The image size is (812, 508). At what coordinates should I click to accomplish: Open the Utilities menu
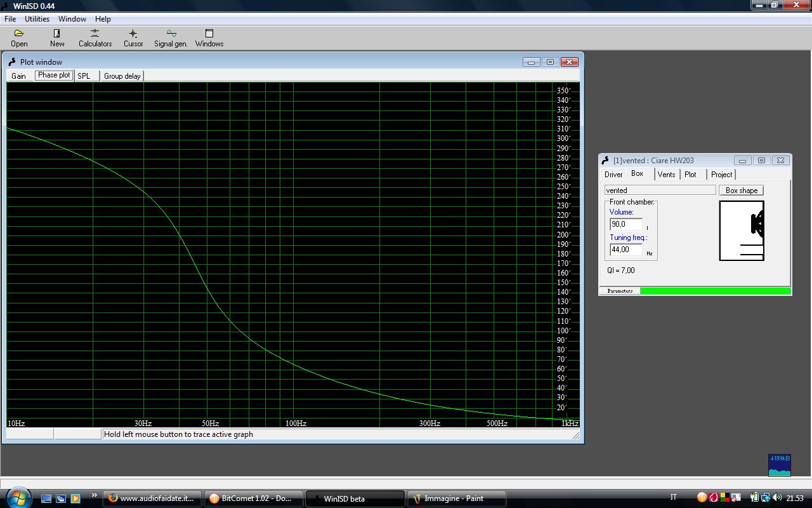pos(37,19)
